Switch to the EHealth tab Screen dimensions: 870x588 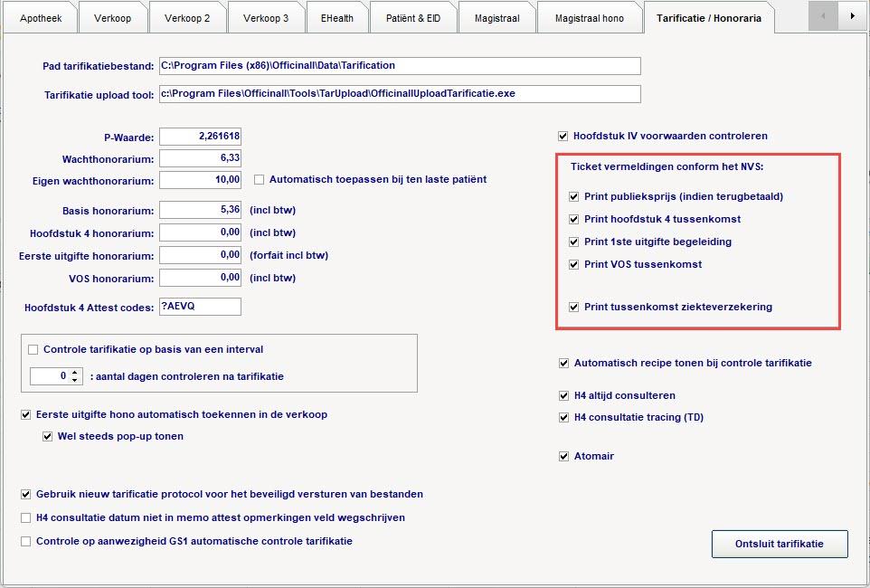click(x=336, y=16)
